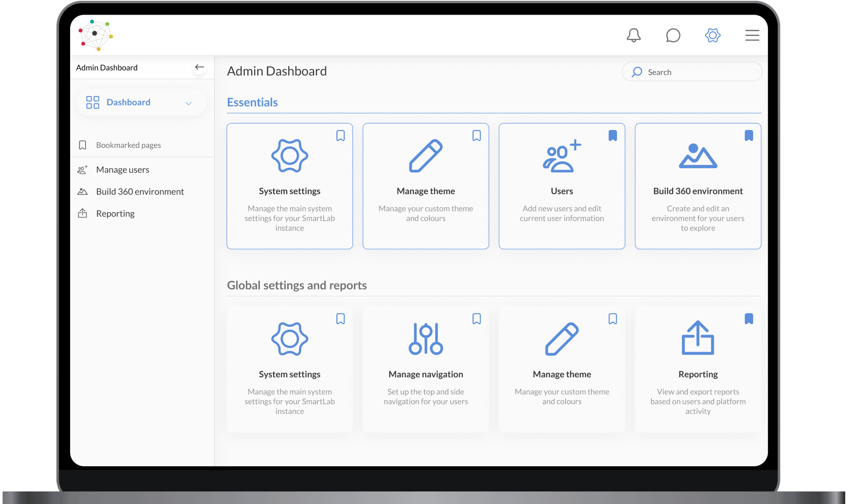This screenshot has width=848, height=504.
Task: Collapse the Admin Dashboard sidebar with the arrow
Action: click(199, 67)
